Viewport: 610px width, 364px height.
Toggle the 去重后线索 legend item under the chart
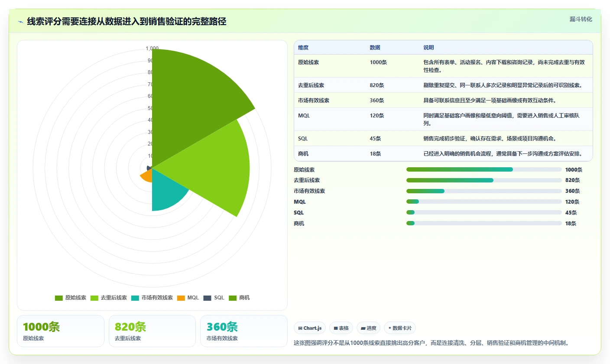pyautogui.click(x=109, y=298)
